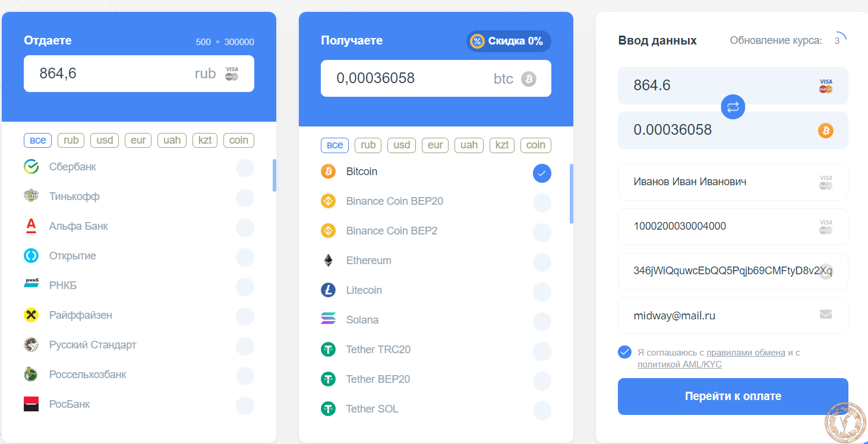Screen dimensions: 868x444
Task: Click the Tether BEP20 icon
Action: pyautogui.click(x=328, y=379)
